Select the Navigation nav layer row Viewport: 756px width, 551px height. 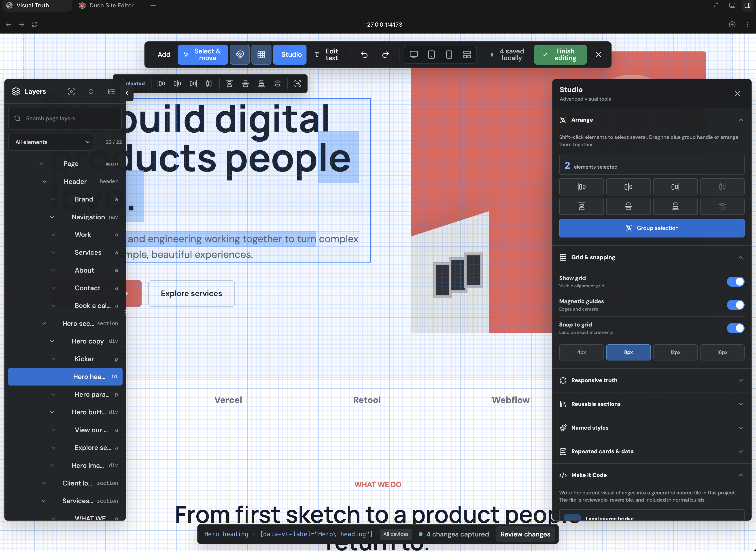pos(65,217)
